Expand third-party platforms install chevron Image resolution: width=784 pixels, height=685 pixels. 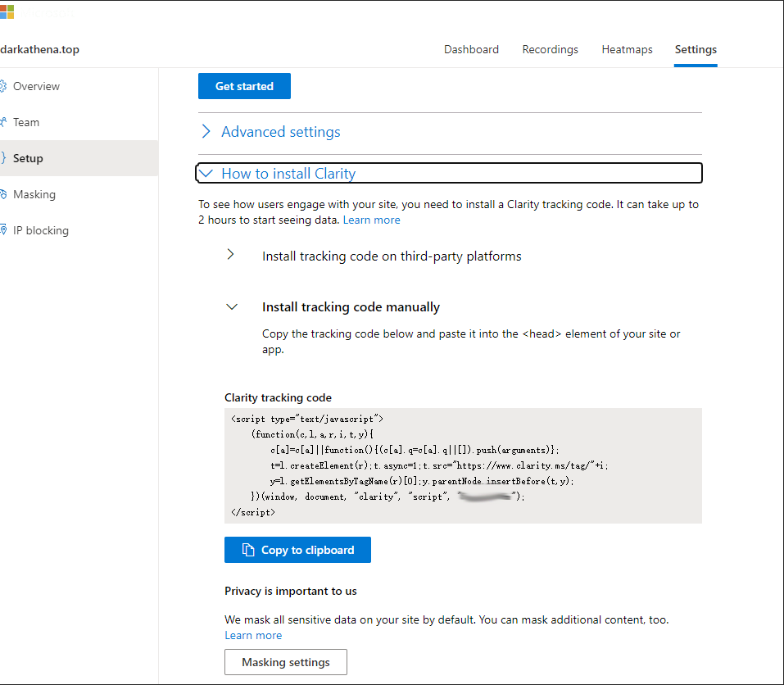[x=230, y=255]
